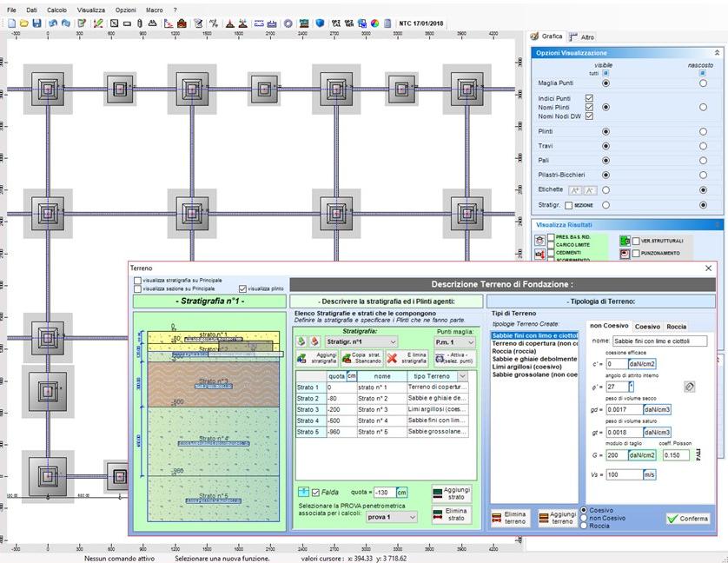728x563 pixels.
Task: Uncheck the Indici Punti checkbox
Action: click(x=589, y=98)
